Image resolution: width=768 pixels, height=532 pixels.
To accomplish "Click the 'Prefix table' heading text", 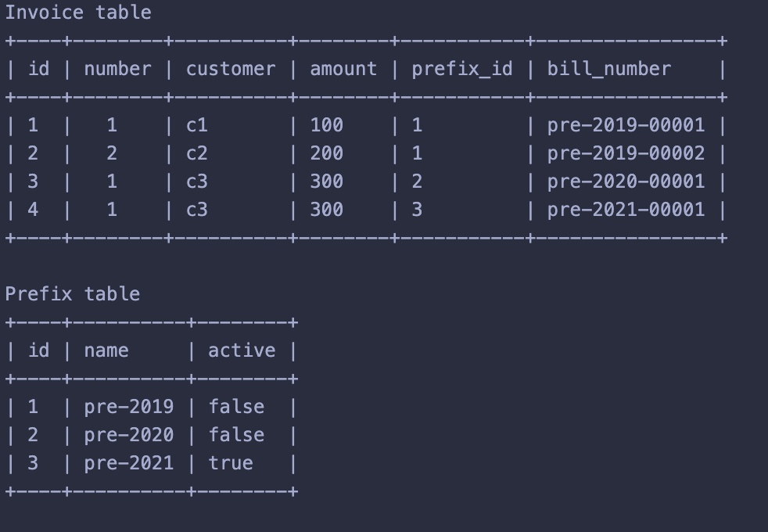I will 73,294.
